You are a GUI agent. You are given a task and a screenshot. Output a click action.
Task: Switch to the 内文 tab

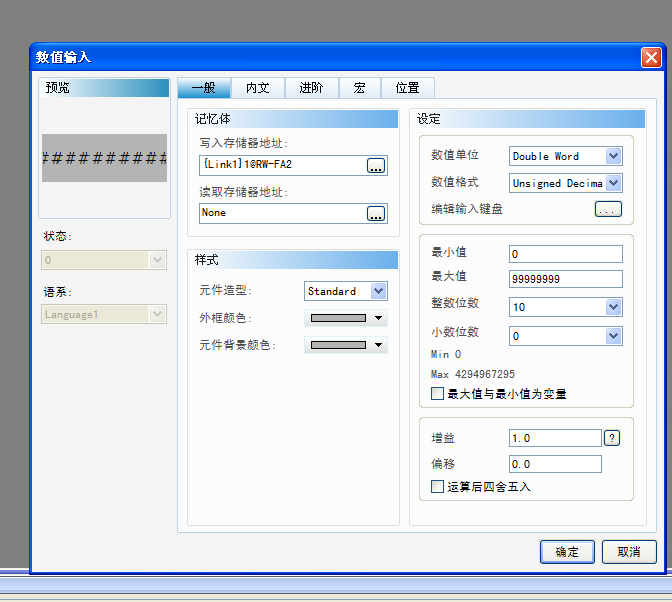coord(258,88)
